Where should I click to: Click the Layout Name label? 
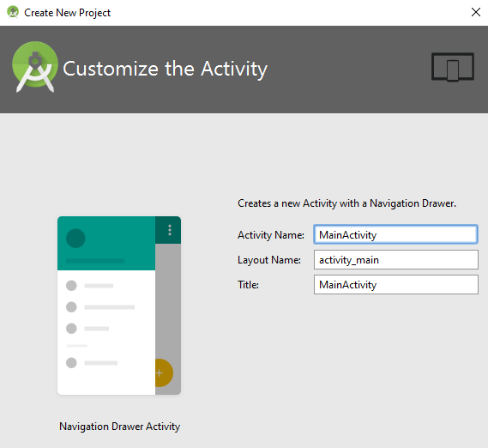point(269,260)
